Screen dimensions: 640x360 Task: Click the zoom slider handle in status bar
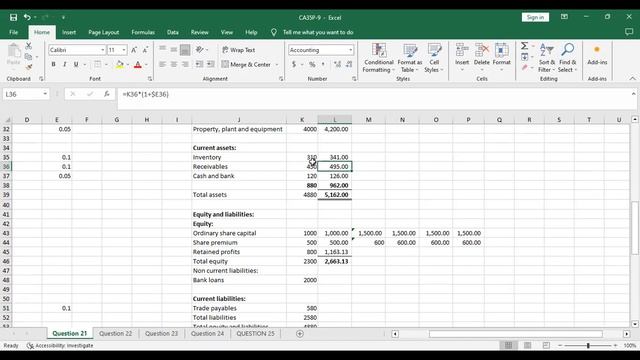(x=588, y=345)
